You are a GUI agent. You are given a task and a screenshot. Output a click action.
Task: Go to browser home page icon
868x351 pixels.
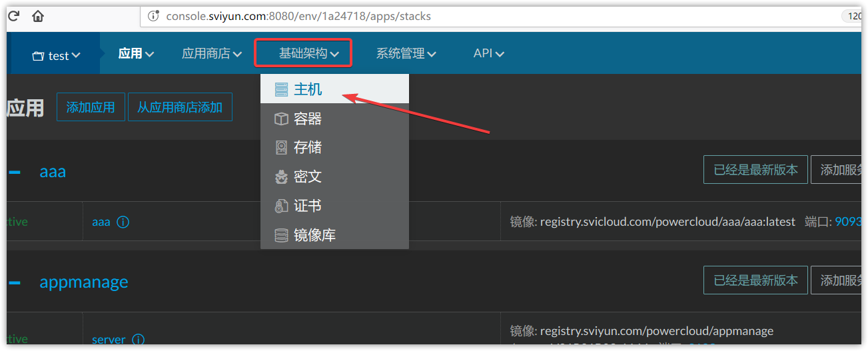pyautogui.click(x=38, y=15)
